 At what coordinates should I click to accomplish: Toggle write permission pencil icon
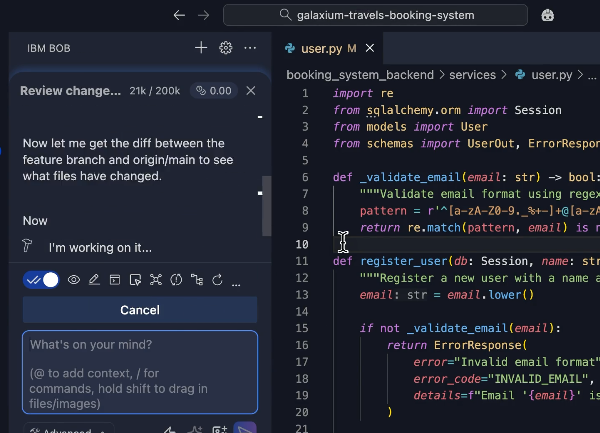[x=94, y=280]
